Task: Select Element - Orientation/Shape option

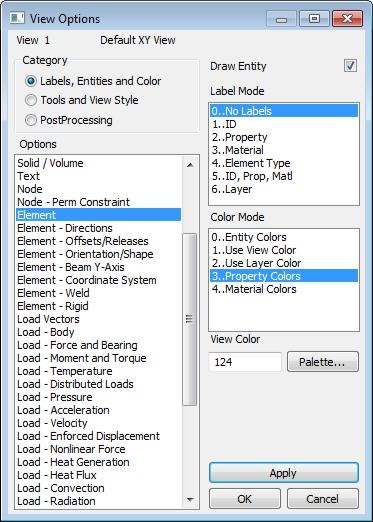Action: [x=99, y=254]
